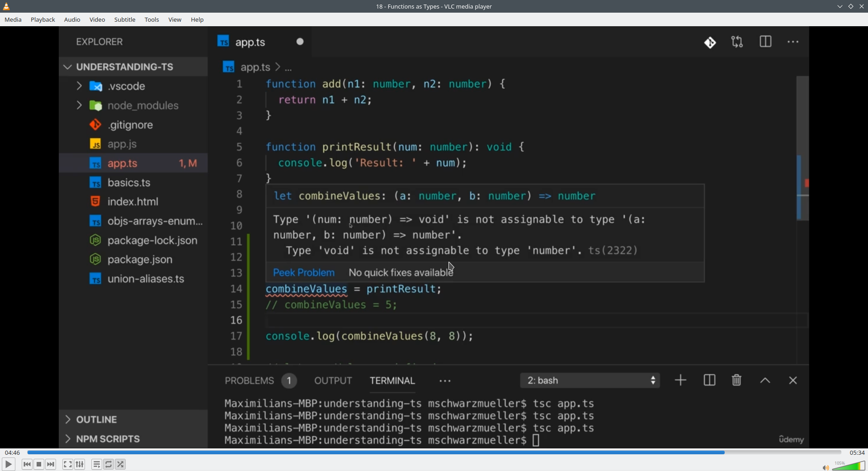Viewport: 868px width, 471px height.
Task: Adjust the volume slider
Action: click(x=849, y=466)
